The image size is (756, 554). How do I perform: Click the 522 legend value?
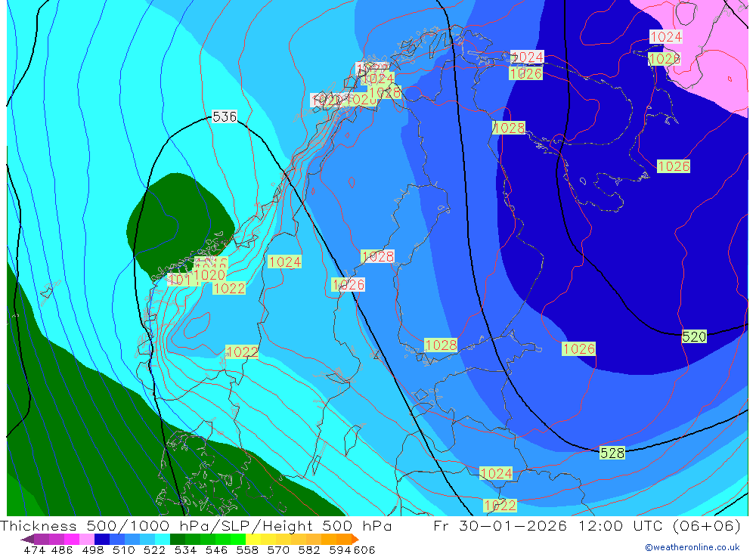click(154, 550)
